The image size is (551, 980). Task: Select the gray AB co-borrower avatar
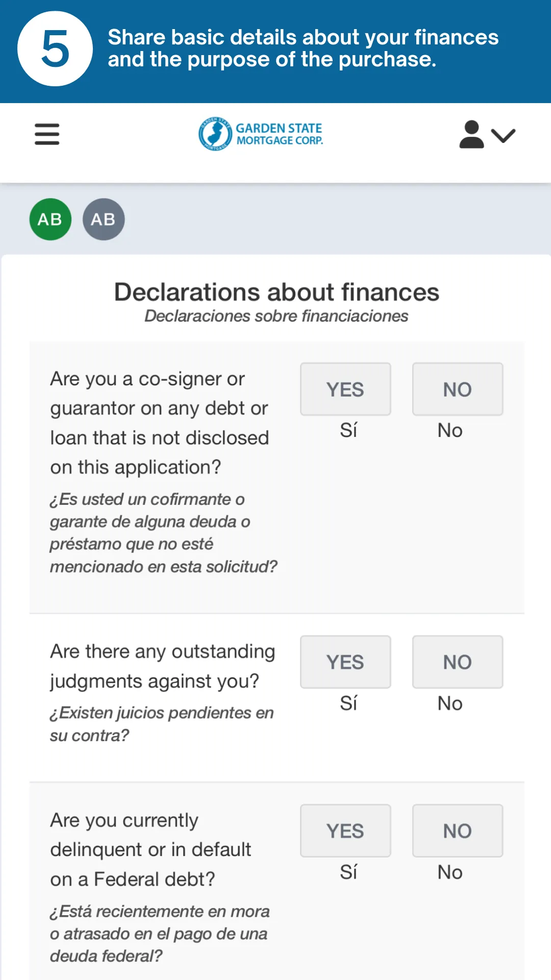point(104,219)
